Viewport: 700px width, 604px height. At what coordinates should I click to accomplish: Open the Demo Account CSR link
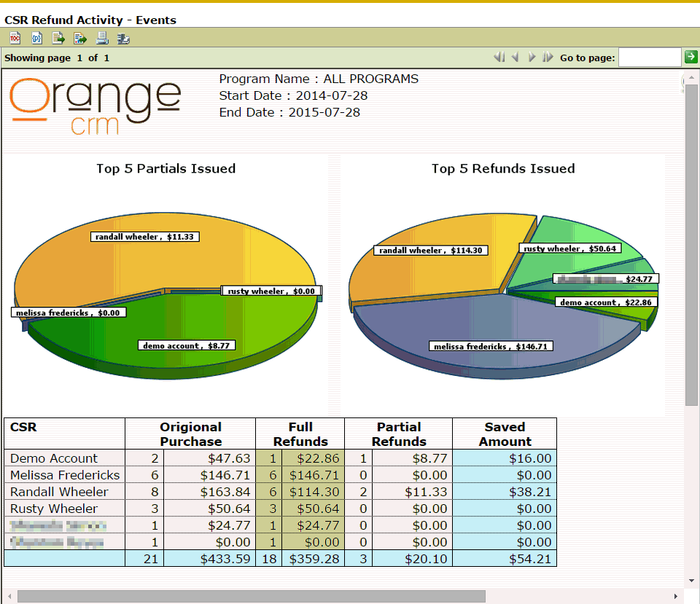click(54, 458)
